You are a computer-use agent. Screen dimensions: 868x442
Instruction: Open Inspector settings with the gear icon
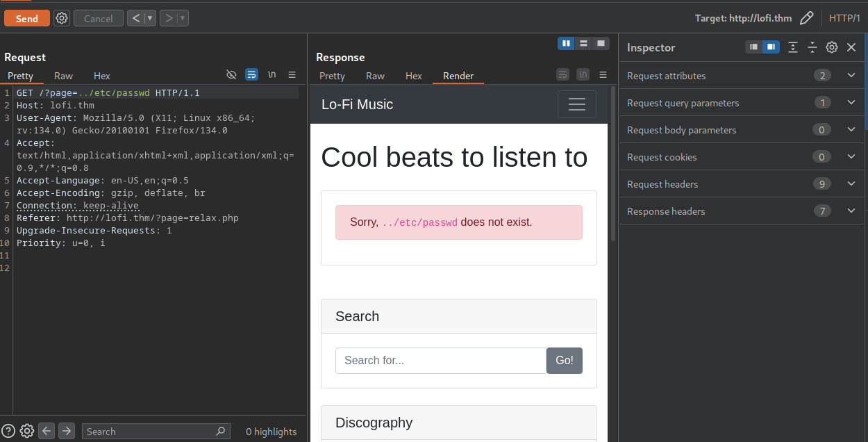click(832, 47)
